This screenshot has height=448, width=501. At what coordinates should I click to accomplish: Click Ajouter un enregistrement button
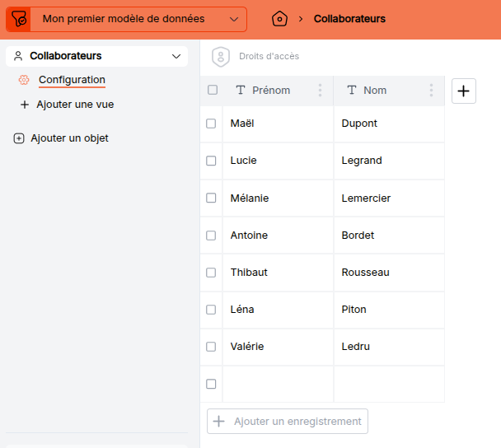pyautogui.click(x=288, y=421)
